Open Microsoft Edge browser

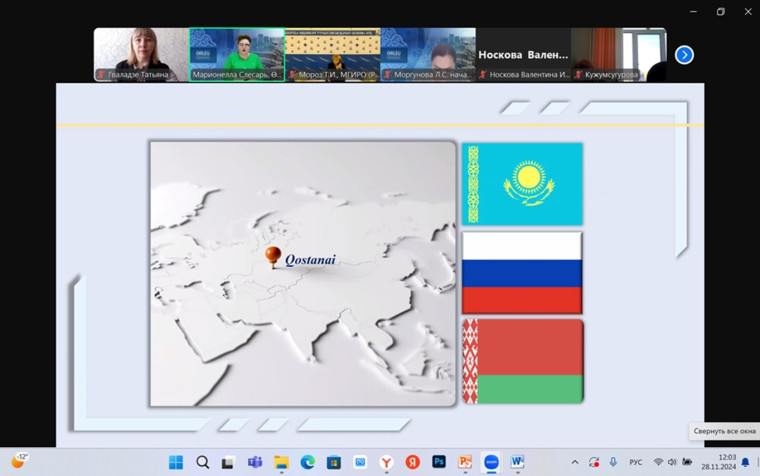tap(307, 462)
